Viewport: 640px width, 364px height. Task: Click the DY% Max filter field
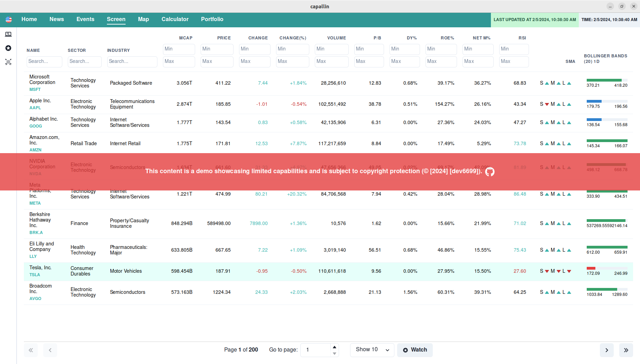404,62
